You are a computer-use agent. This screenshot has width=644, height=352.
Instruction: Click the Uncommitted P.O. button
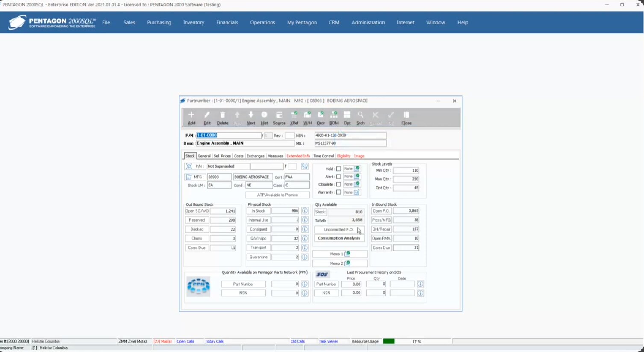[x=339, y=230]
